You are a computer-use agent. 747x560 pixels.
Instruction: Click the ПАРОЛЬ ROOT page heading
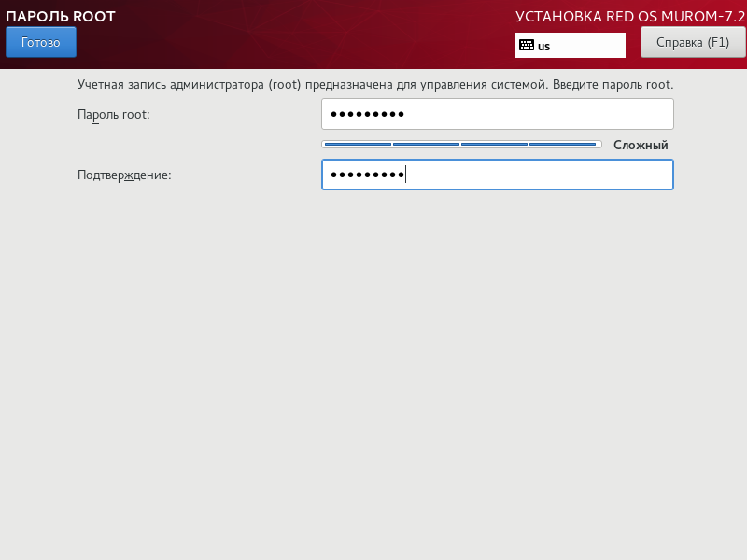[61, 16]
